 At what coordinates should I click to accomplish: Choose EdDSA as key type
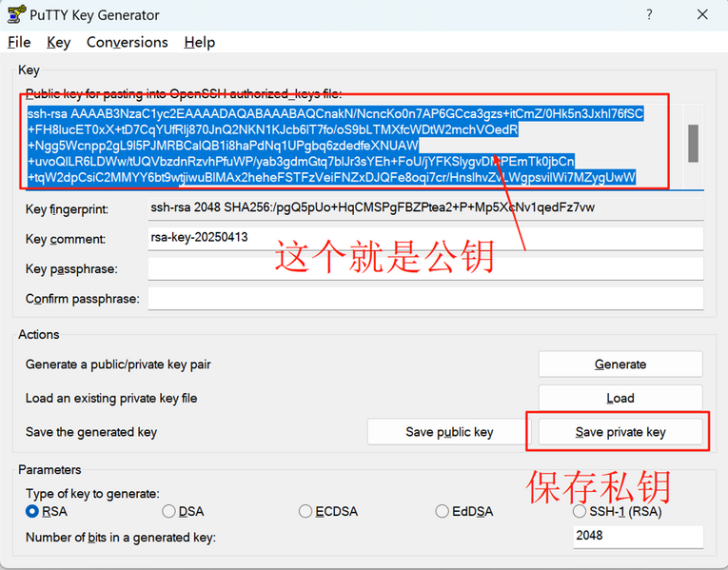tap(443, 511)
